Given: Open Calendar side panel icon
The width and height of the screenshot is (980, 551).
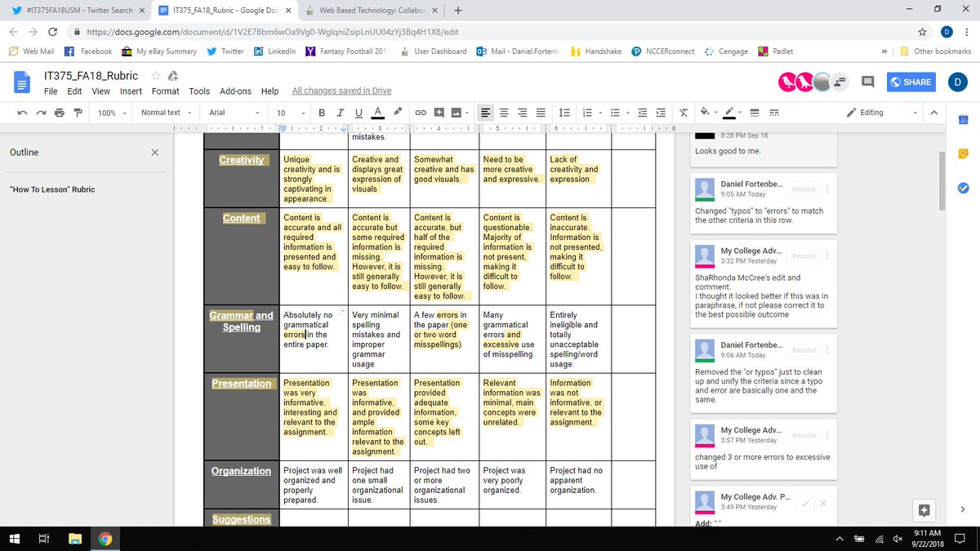Looking at the screenshot, I should (963, 120).
